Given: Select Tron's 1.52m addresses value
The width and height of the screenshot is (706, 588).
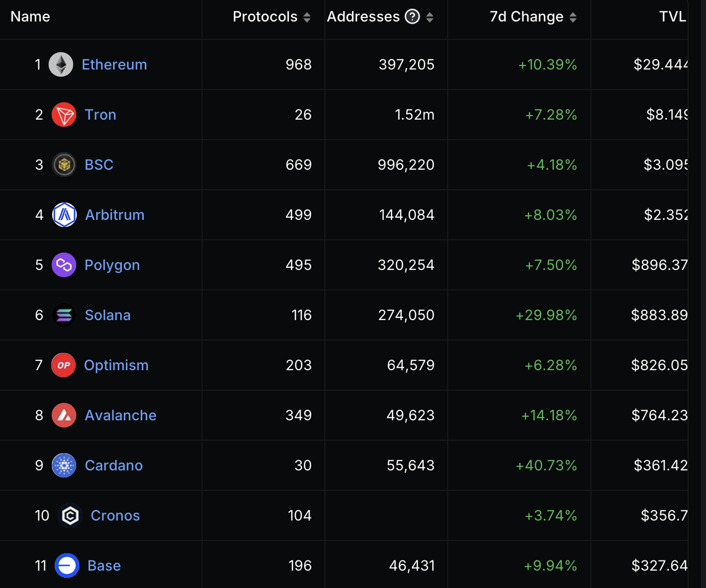Looking at the screenshot, I should (414, 115).
